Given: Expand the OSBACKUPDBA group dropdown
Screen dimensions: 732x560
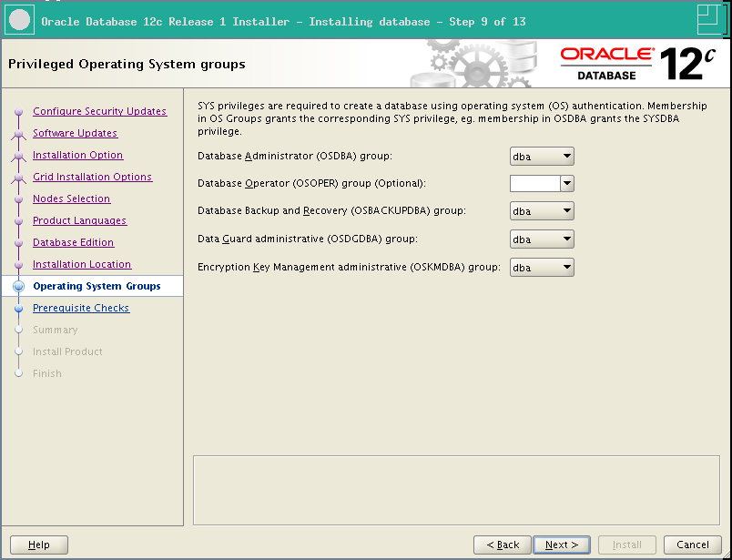Looking at the screenshot, I should (x=565, y=210).
